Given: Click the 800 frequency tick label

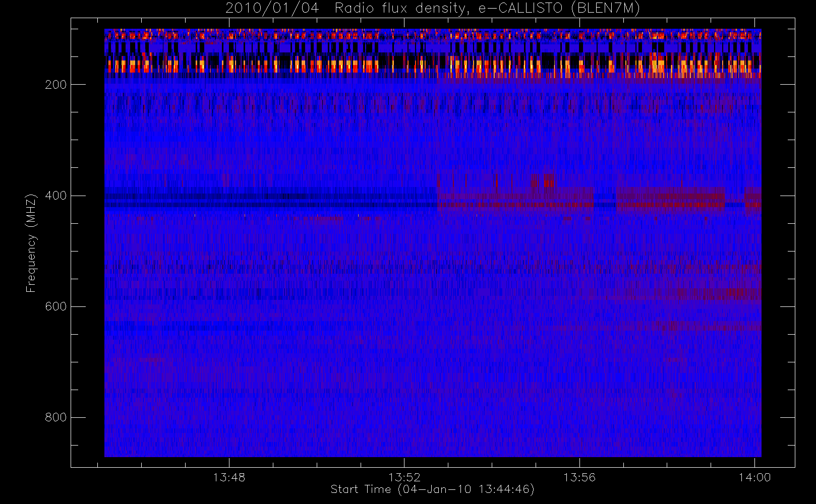Looking at the screenshot, I should point(55,417).
